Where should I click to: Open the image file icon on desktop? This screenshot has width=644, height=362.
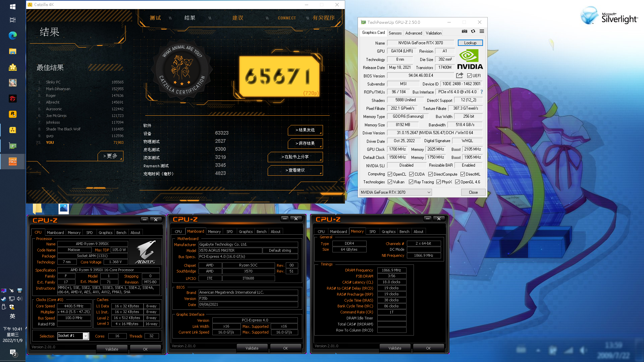(x=63, y=208)
